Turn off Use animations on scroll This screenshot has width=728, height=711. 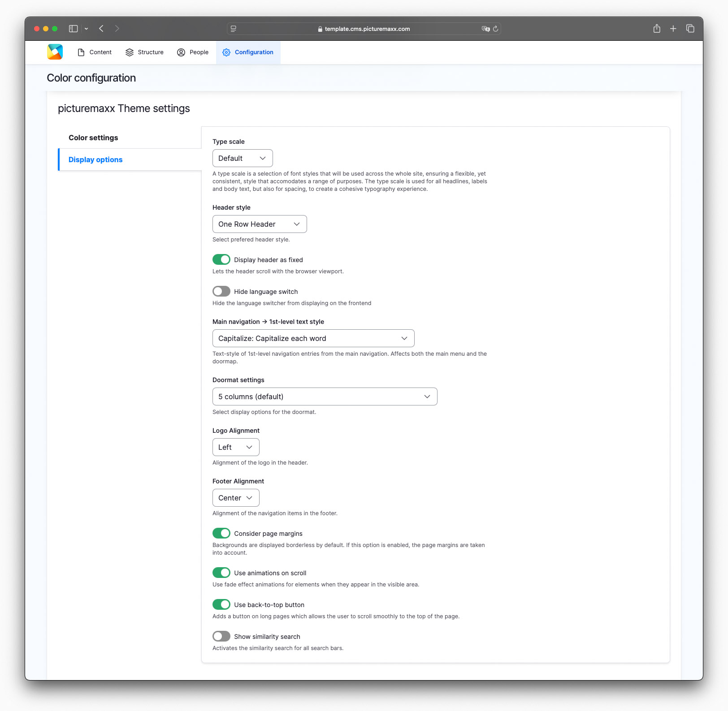click(221, 573)
